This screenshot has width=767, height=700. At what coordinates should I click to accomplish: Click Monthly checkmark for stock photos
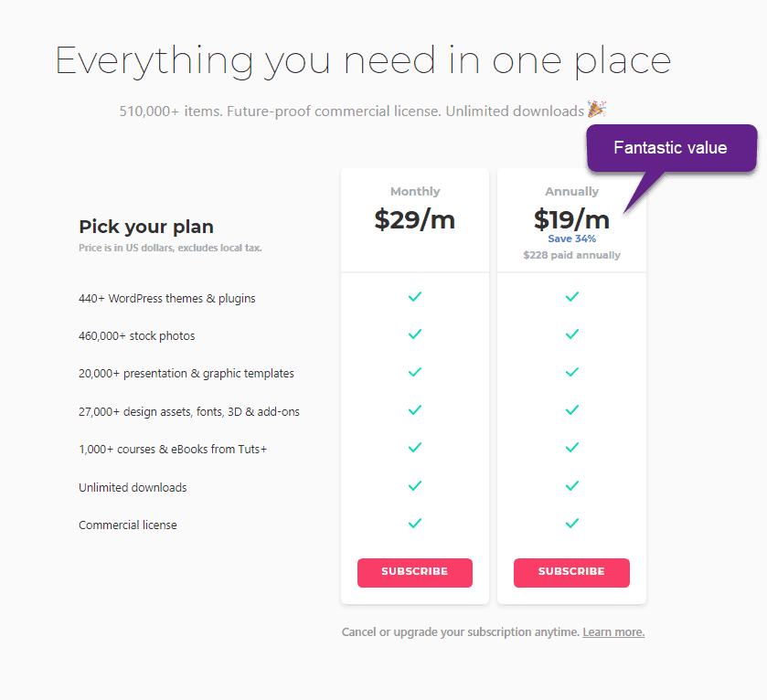[x=415, y=334]
